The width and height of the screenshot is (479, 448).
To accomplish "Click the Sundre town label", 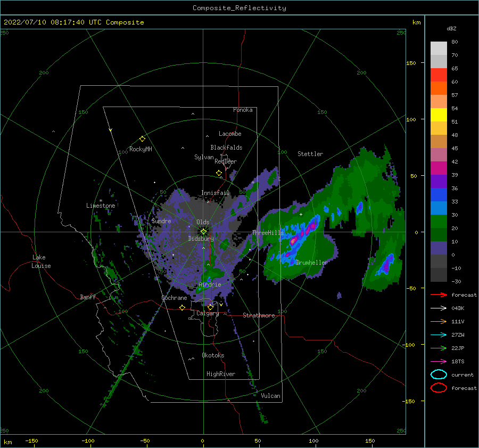I will [x=161, y=221].
